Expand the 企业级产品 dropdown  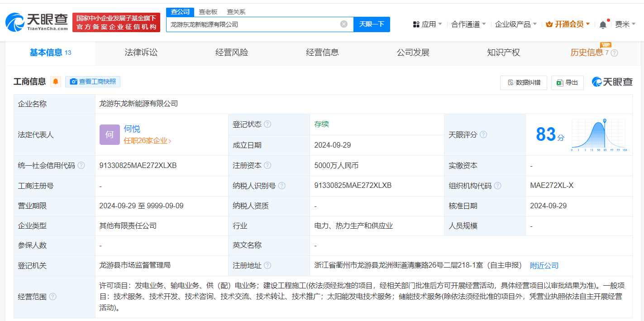515,24
